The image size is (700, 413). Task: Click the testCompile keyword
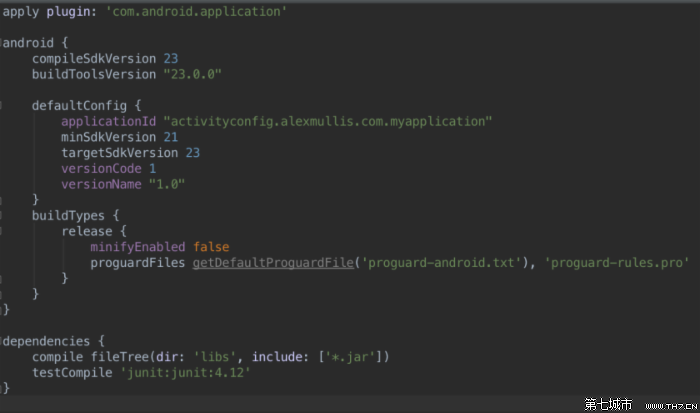[x=72, y=372]
